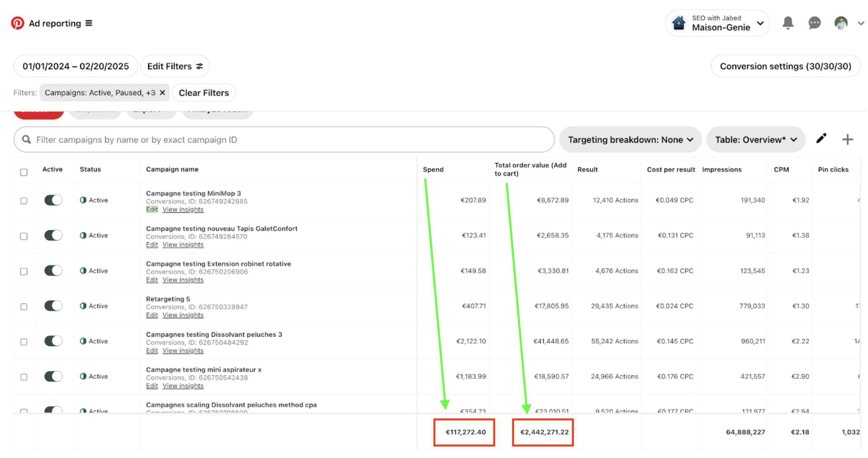Click the plus add column icon

coord(847,139)
